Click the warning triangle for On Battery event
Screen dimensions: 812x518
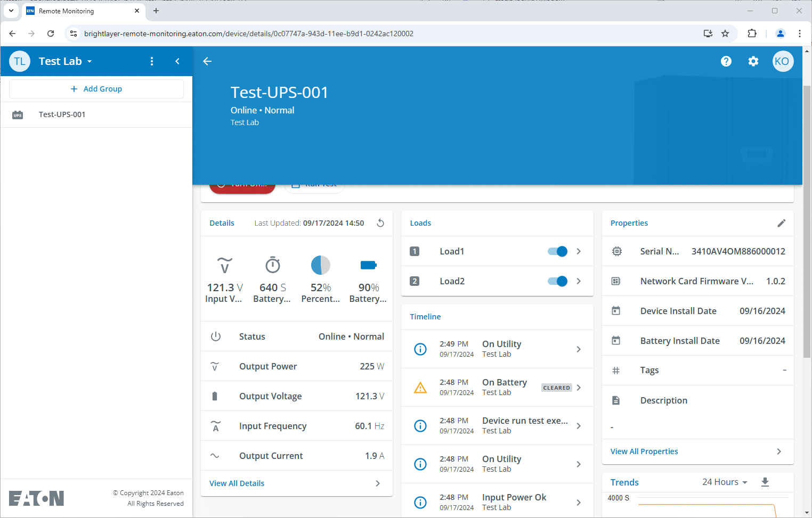tap(420, 388)
